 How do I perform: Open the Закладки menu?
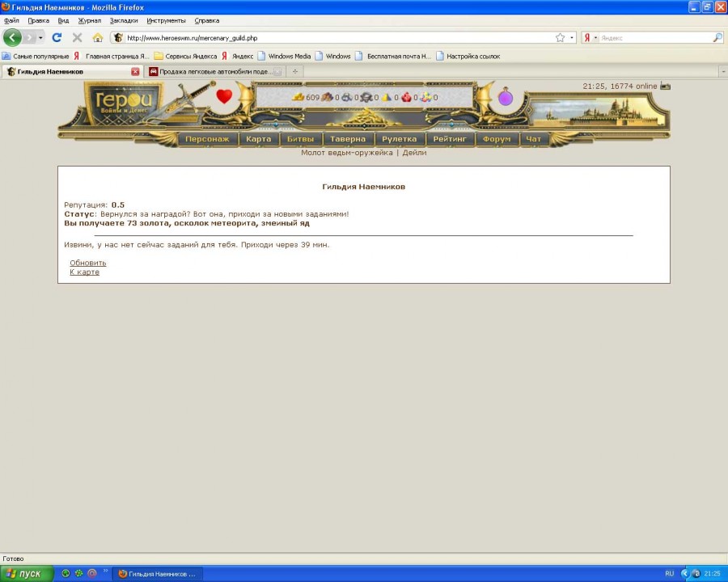[x=124, y=20]
